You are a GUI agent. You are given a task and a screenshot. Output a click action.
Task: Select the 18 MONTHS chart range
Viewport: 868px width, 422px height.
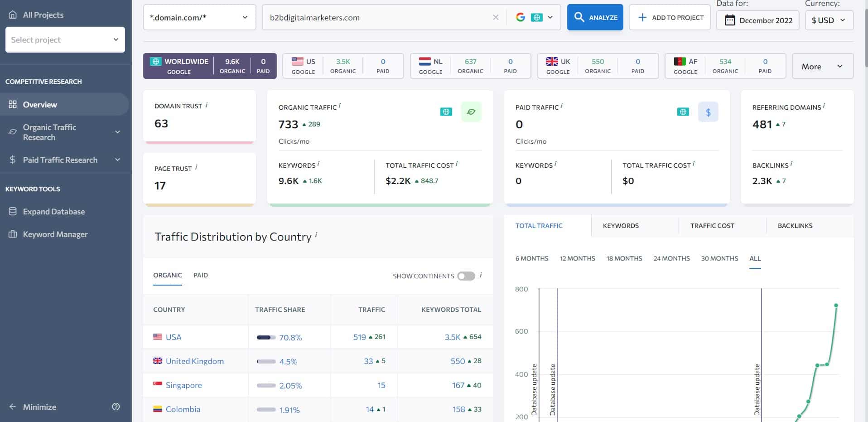[x=624, y=258]
